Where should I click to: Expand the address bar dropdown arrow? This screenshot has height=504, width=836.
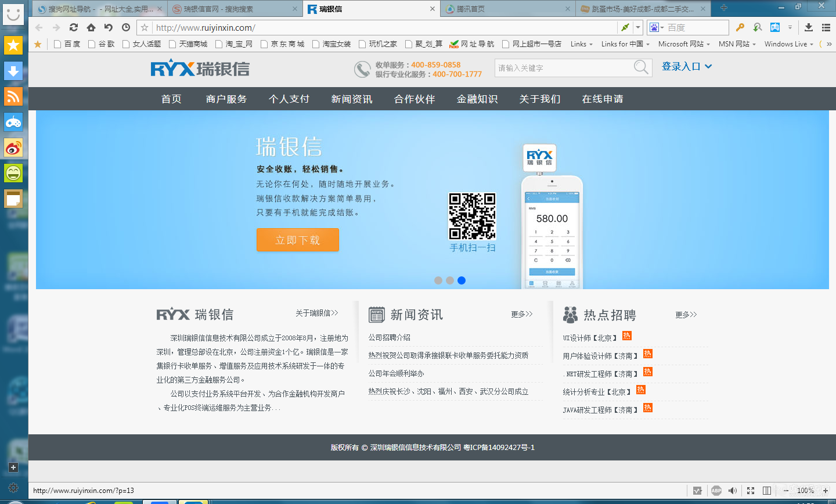click(x=638, y=27)
